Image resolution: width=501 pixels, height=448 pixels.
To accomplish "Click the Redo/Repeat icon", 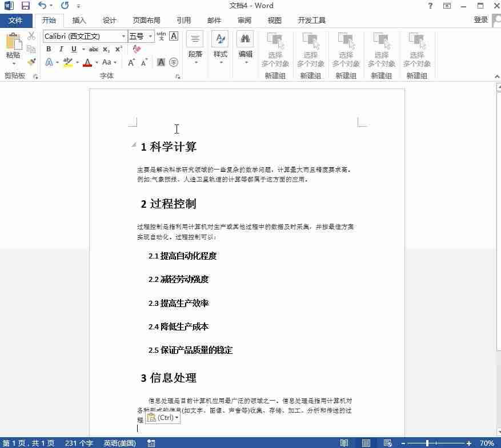I will click(65, 6).
